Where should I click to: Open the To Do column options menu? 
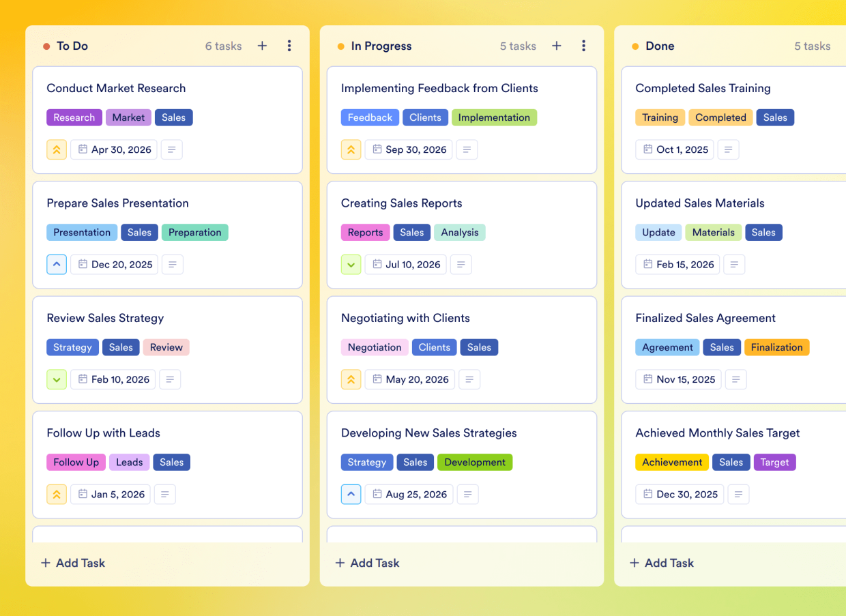click(x=289, y=46)
